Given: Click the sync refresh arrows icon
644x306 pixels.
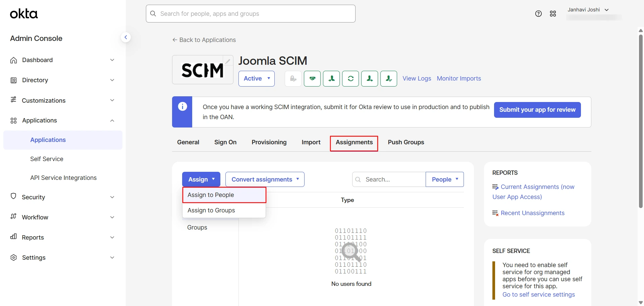Looking at the screenshot, I should 351,79.
